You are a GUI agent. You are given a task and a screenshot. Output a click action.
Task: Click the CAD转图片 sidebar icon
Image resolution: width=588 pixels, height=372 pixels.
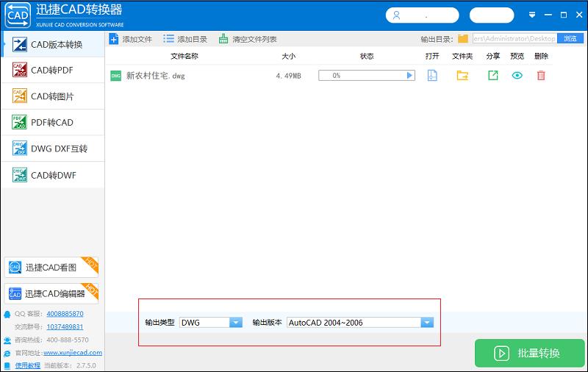coord(20,96)
